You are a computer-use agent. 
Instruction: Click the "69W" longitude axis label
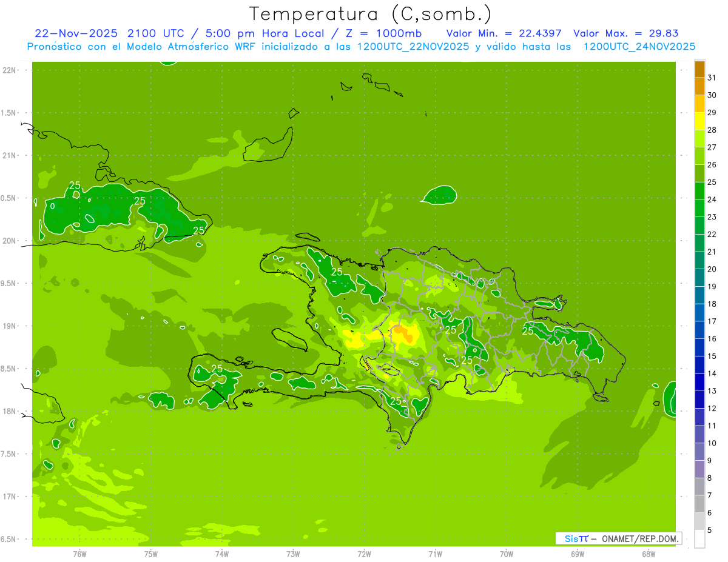[578, 554]
